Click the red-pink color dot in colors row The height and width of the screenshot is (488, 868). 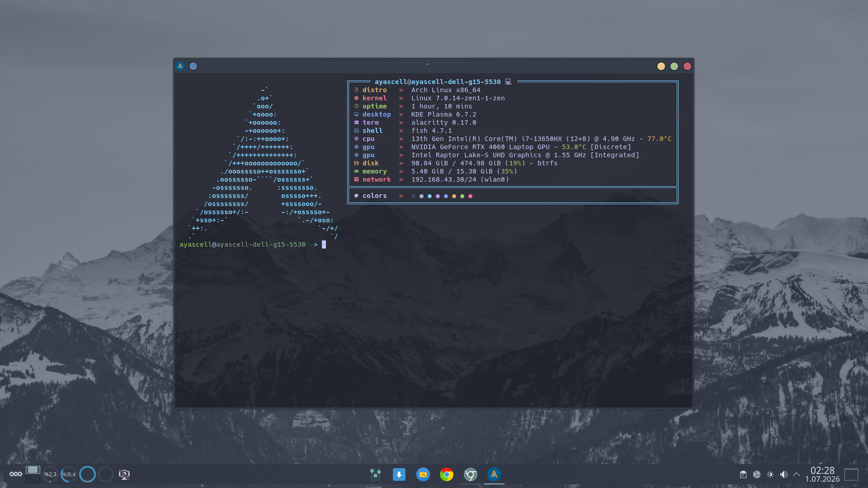470,196
